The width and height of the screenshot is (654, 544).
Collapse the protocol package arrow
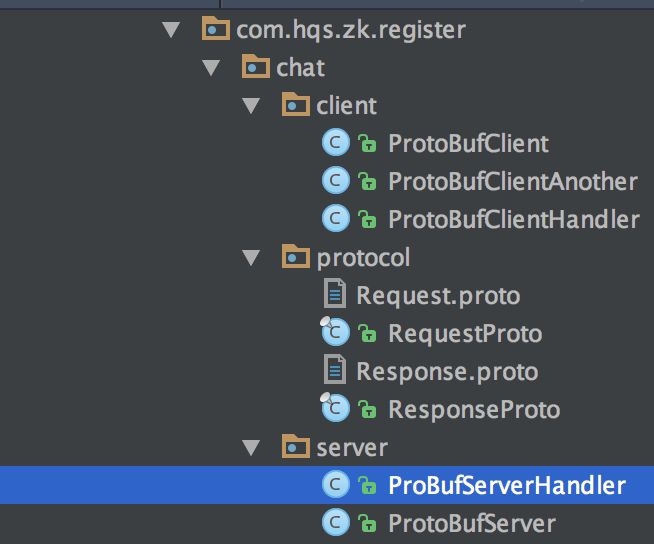(250, 257)
